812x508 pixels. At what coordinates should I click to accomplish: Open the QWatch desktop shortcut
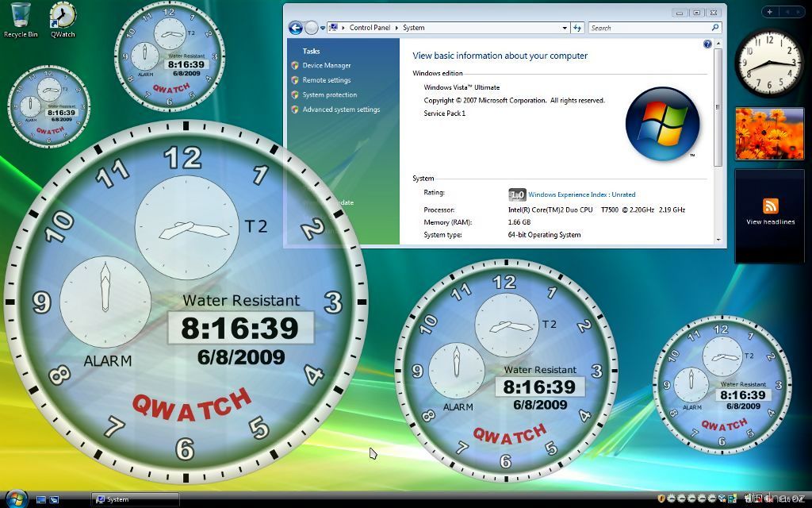(63, 20)
